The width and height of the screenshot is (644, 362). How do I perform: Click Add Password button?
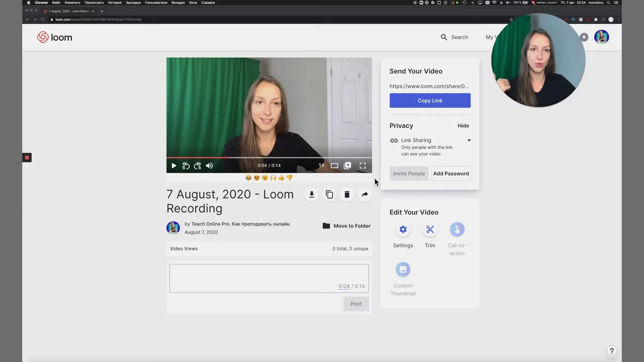(x=451, y=174)
